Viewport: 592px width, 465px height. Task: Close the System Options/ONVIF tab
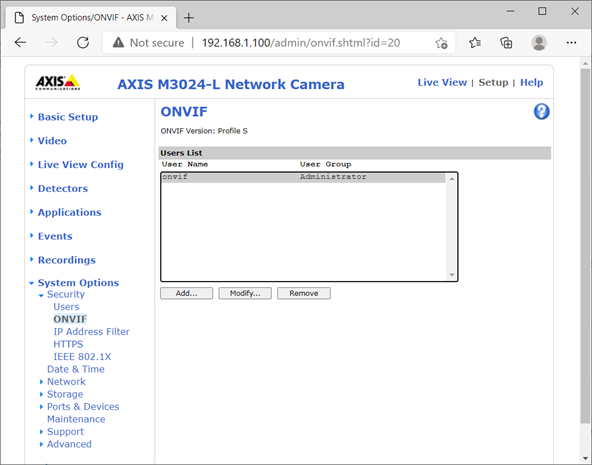[164, 18]
